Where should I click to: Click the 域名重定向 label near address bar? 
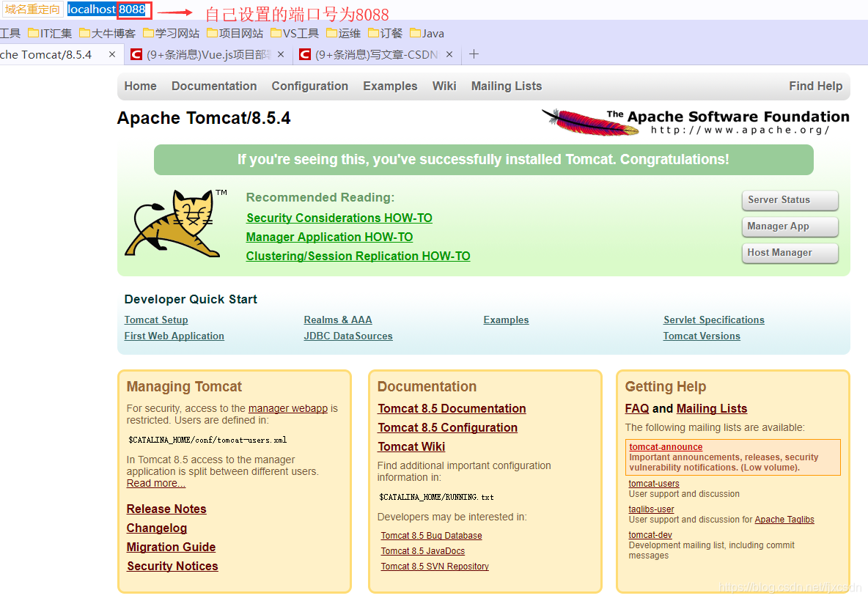pos(32,10)
